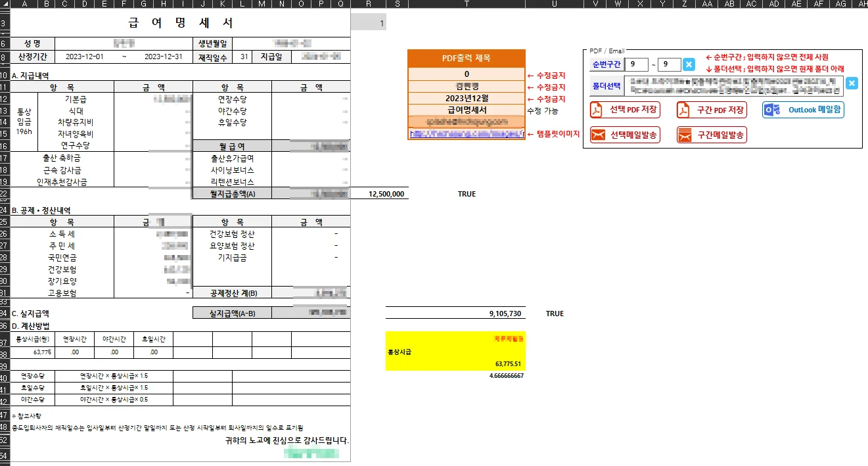Select the 급여명세서 title cell in orange box
The width and height of the screenshot is (868, 466).
point(467,110)
